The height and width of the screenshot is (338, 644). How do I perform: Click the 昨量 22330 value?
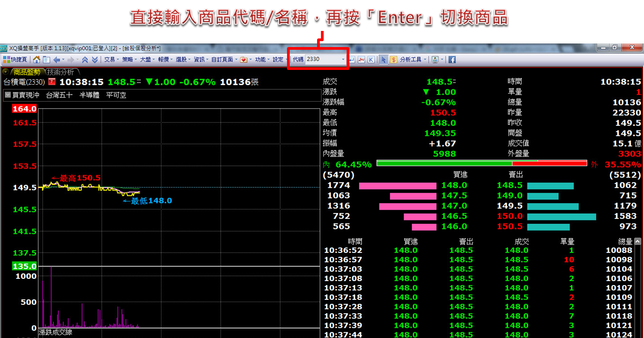click(x=627, y=113)
